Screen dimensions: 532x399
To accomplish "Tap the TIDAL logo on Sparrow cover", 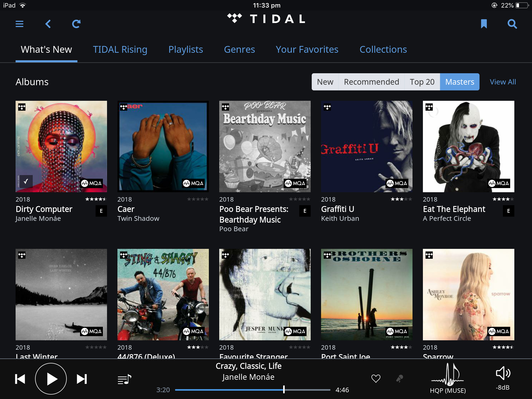I will [429, 255].
